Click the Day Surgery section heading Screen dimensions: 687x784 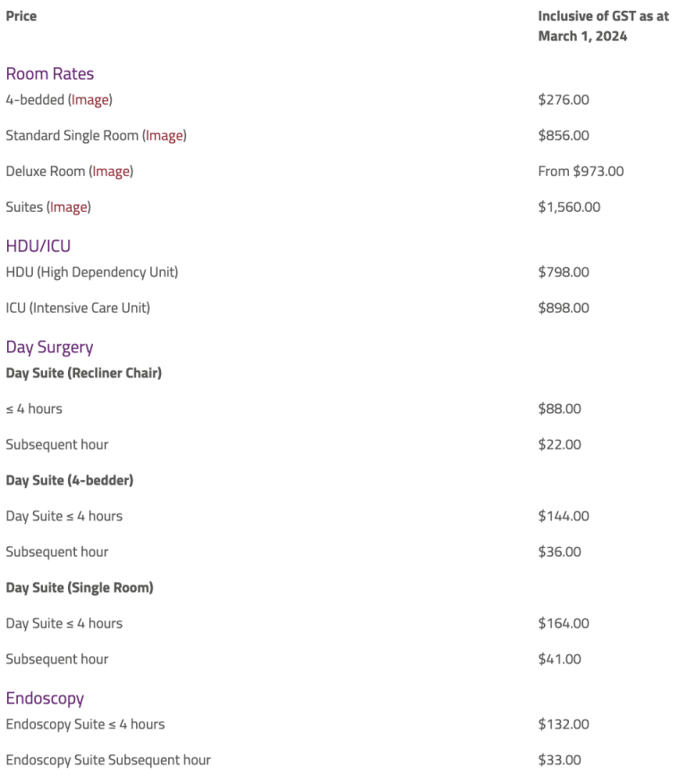[x=49, y=348]
